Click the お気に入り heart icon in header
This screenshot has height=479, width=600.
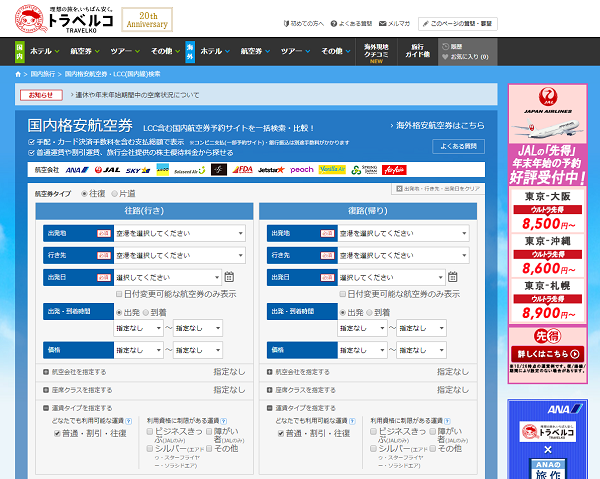click(445, 57)
